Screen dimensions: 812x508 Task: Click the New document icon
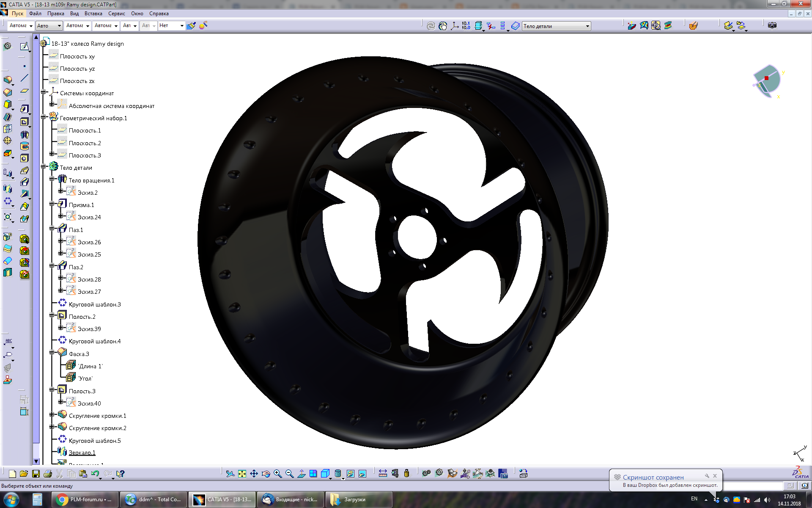pyautogui.click(x=12, y=474)
